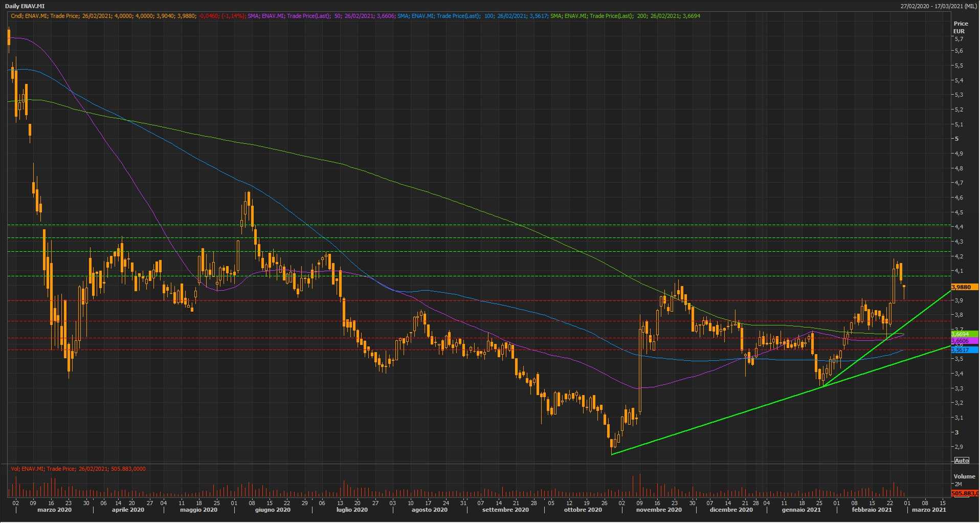Click the date range label 27/02/2020 - 17/03/2021

pyautogui.click(x=939, y=6)
